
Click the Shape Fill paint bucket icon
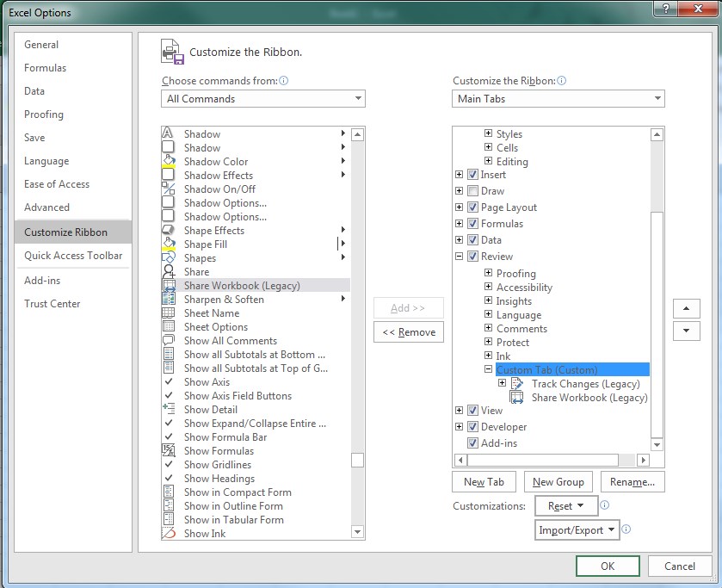(x=169, y=244)
